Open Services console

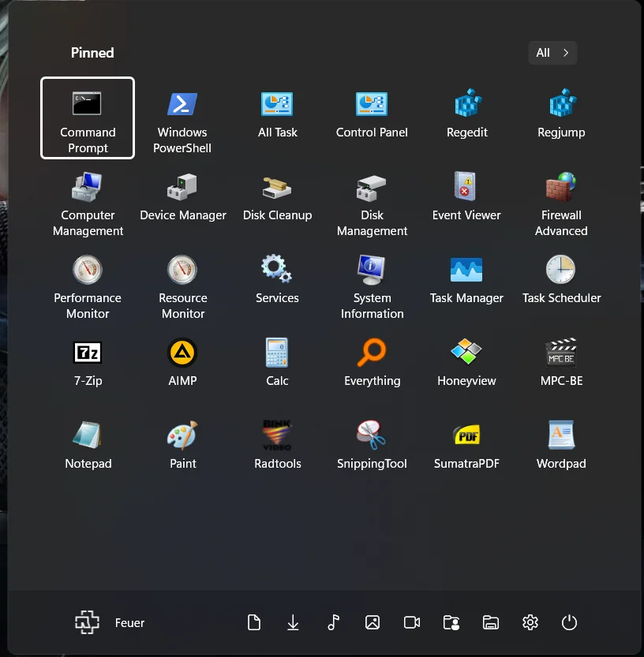coord(277,284)
